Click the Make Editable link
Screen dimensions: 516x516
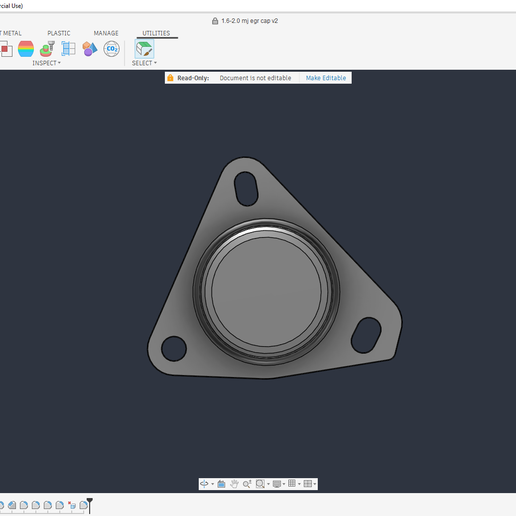click(326, 78)
